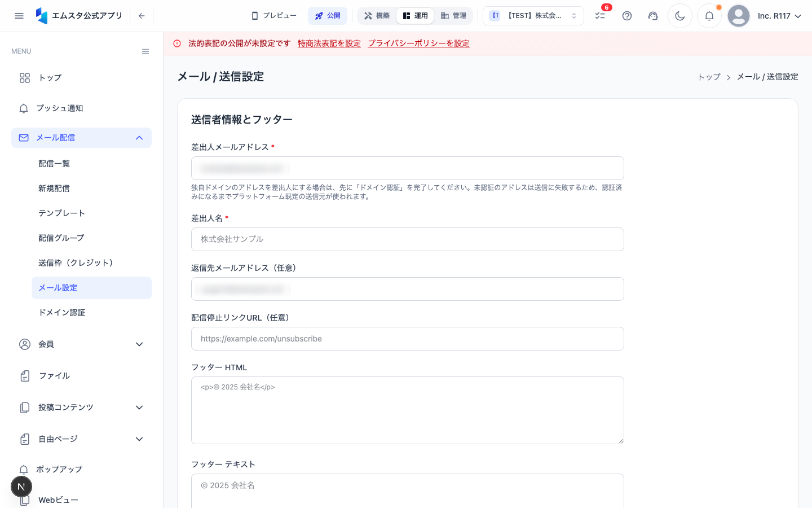Click breadcrumb トップ link
812x508 pixels.
[x=709, y=77]
